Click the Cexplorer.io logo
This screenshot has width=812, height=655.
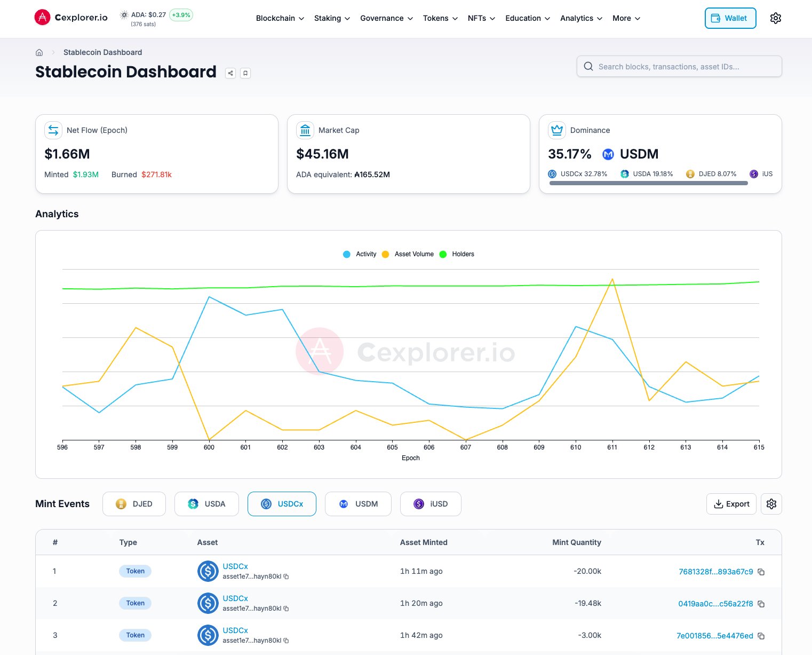pyautogui.click(x=71, y=18)
